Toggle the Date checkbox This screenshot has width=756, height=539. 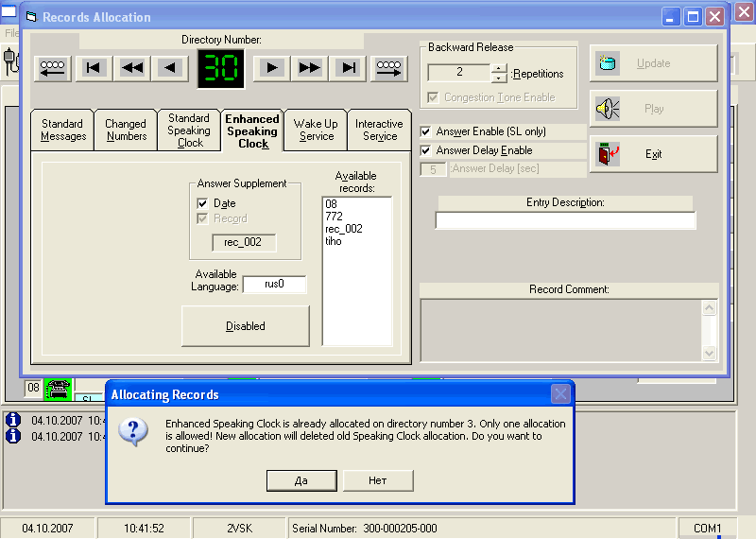(x=202, y=203)
